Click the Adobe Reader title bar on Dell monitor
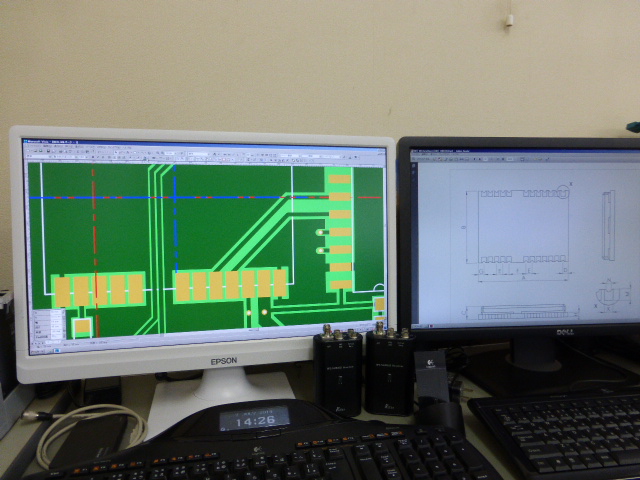The image size is (640, 480). 524,151
